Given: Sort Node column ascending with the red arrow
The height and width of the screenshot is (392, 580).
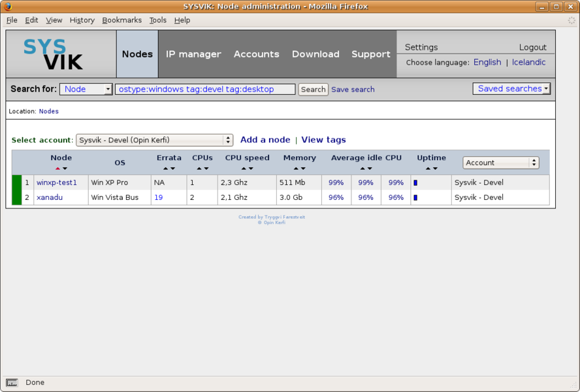Looking at the screenshot, I should coord(57,169).
